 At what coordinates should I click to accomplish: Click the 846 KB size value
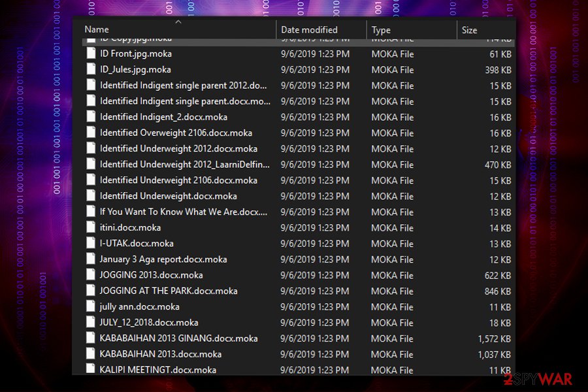[498, 291]
